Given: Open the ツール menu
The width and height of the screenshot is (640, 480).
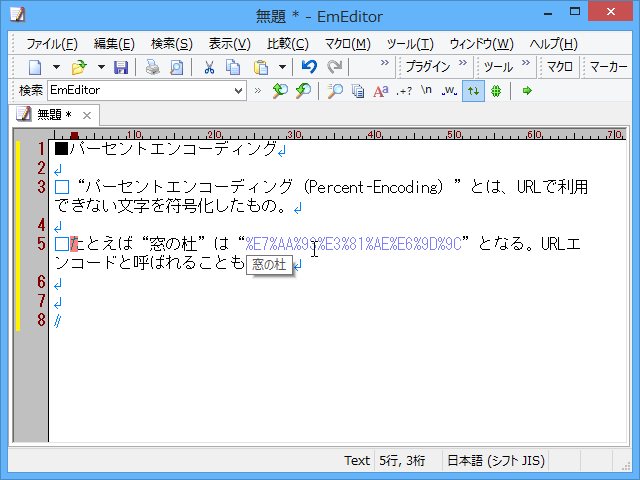Looking at the screenshot, I should tap(410, 44).
